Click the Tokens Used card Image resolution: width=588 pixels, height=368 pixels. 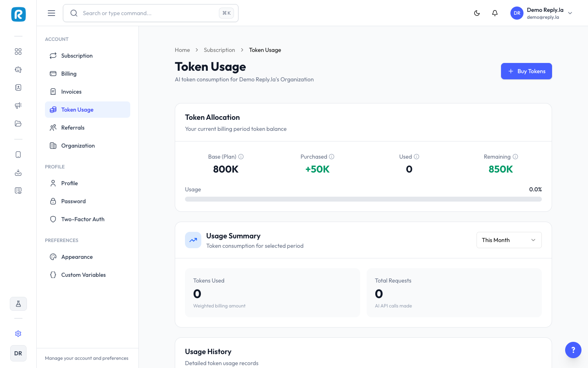(x=272, y=293)
